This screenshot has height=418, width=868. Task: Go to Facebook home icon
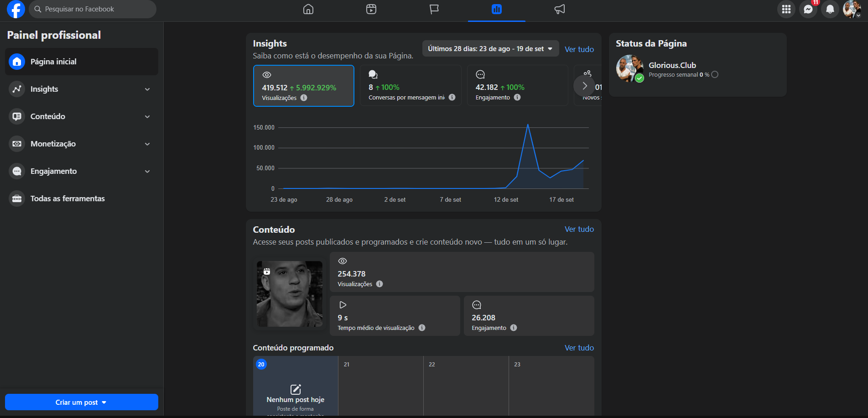coord(308,9)
